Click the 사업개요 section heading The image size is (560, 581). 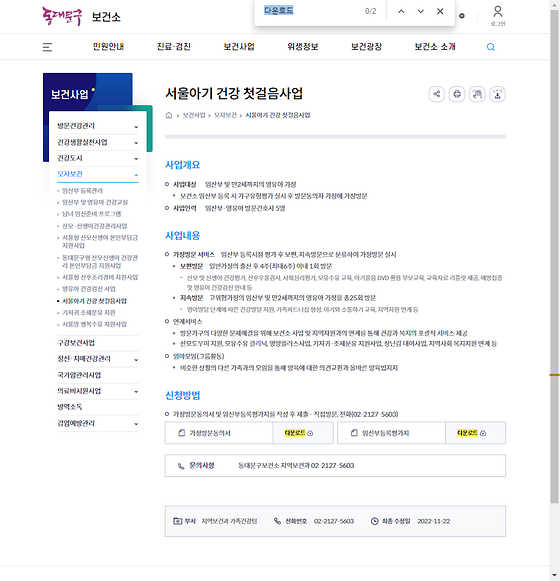182,165
